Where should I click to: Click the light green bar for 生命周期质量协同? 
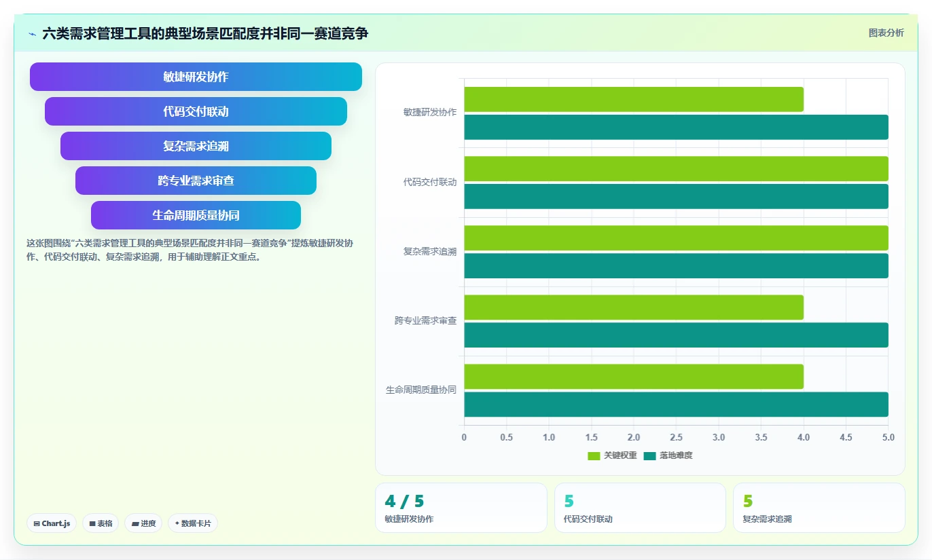click(634, 377)
